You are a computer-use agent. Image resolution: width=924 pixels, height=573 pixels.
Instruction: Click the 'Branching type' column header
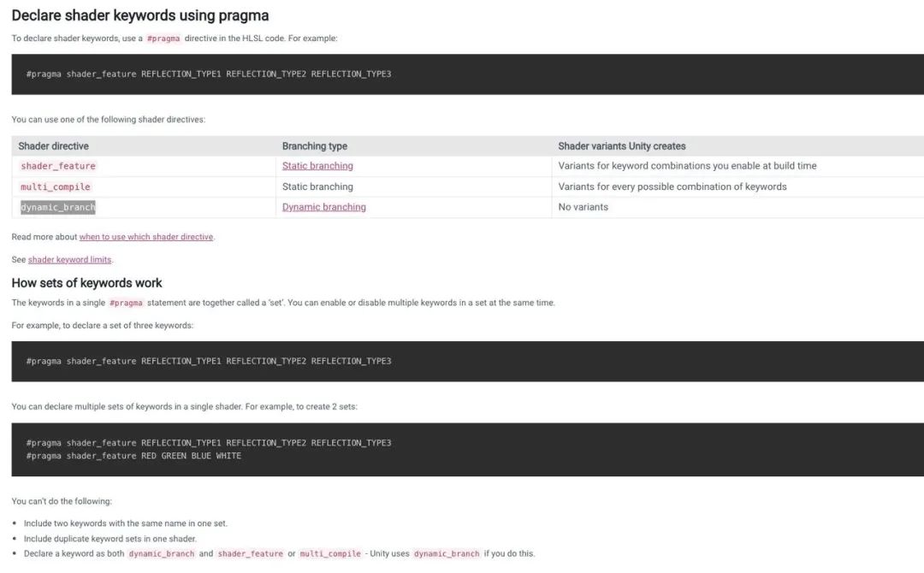(x=315, y=146)
